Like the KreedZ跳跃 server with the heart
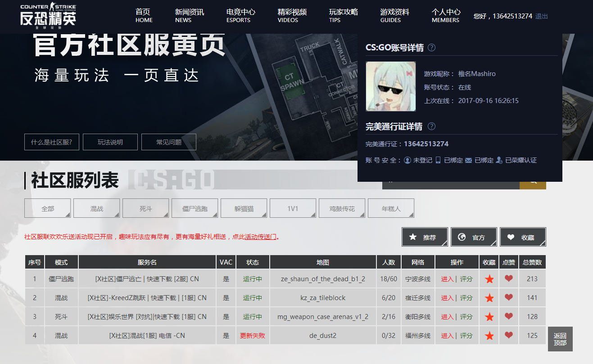 (509, 297)
